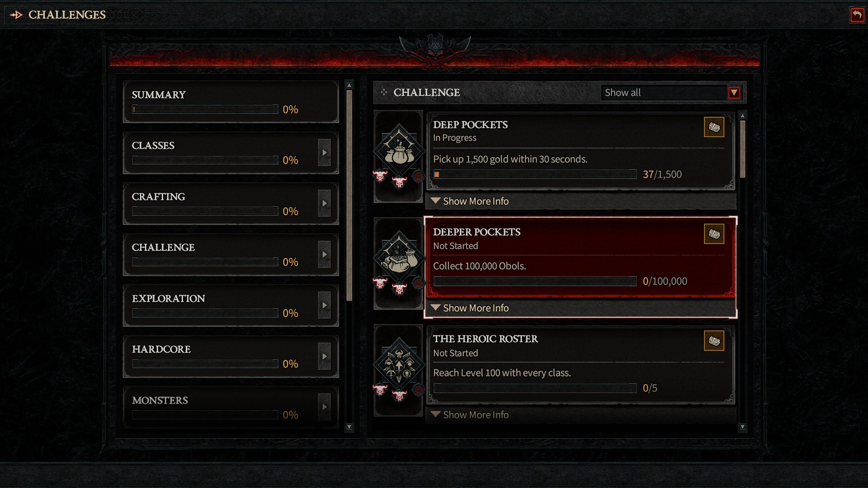Click the category list scroll down arrow
Image resolution: width=868 pixels, height=488 pixels.
(349, 427)
